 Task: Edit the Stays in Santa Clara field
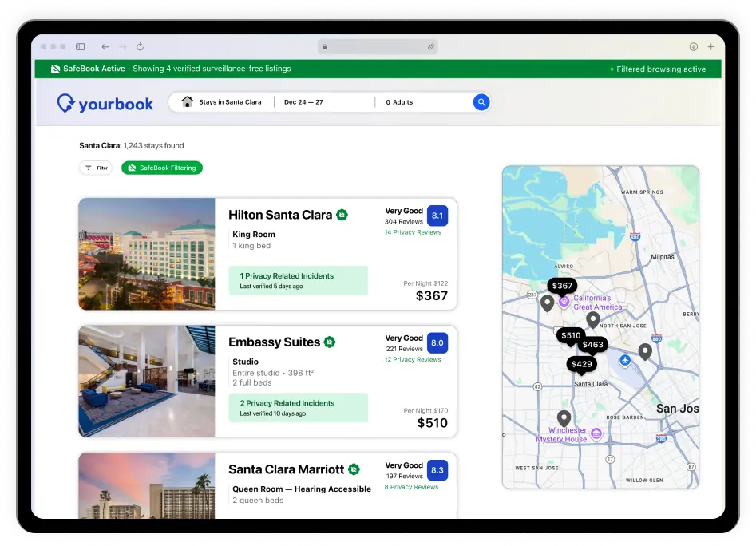click(222, 102)
